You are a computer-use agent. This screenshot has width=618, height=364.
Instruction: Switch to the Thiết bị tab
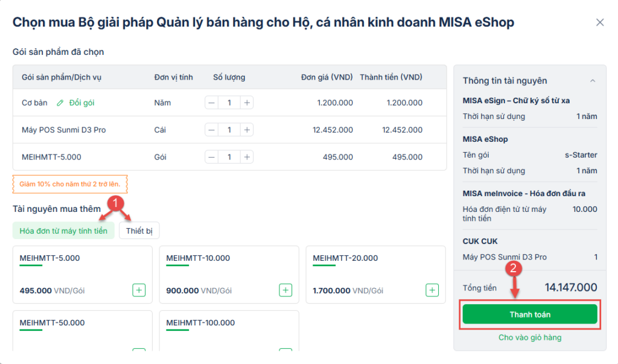[x=139, y=231]
